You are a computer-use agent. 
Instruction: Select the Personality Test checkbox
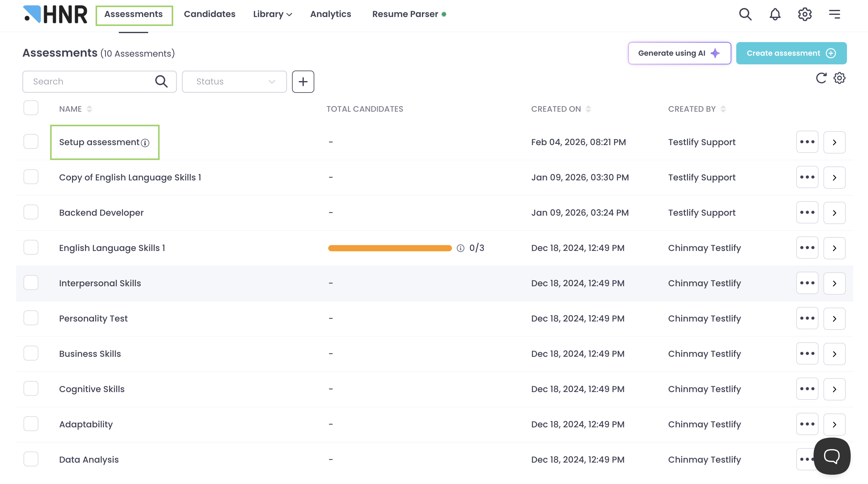(31, 318)
